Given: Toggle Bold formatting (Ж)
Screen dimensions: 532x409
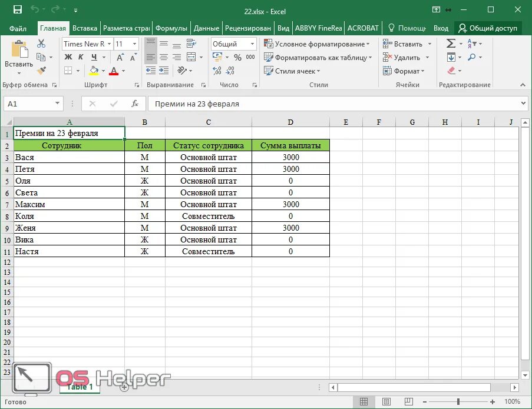Looking at the screenshot, I should pos(68,57).
